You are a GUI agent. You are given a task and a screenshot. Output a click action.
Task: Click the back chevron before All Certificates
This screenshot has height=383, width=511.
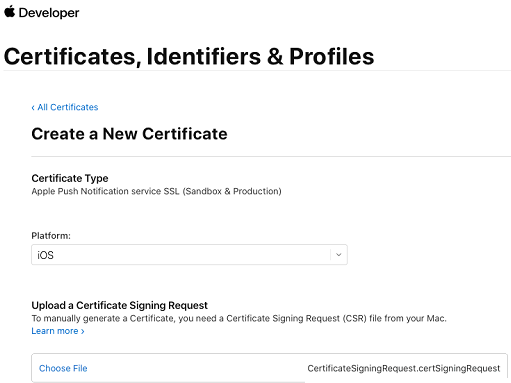(x=33, y=108)
